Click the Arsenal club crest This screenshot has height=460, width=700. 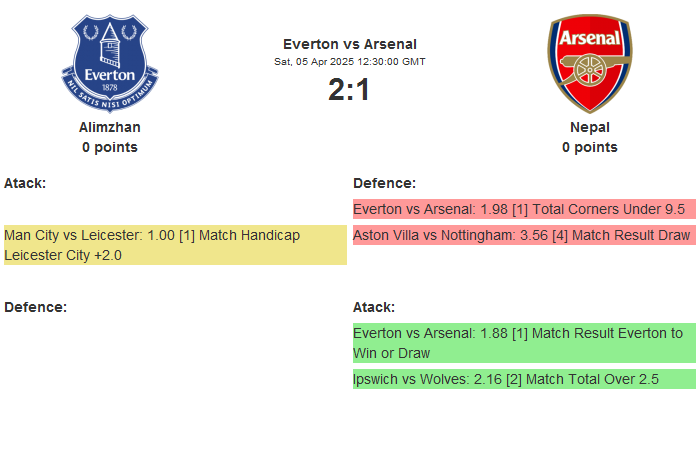589,62
